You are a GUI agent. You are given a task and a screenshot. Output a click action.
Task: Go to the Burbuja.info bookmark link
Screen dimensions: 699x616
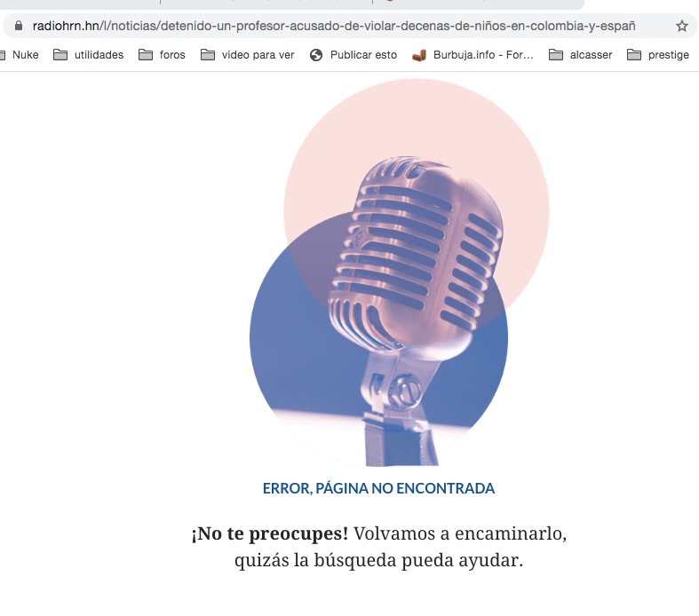point(483,55)
